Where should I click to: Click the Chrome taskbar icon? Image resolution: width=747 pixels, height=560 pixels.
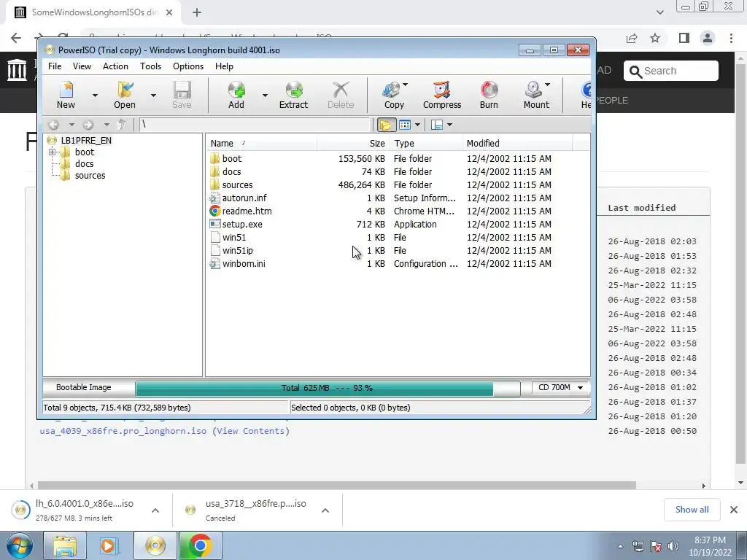200,545
